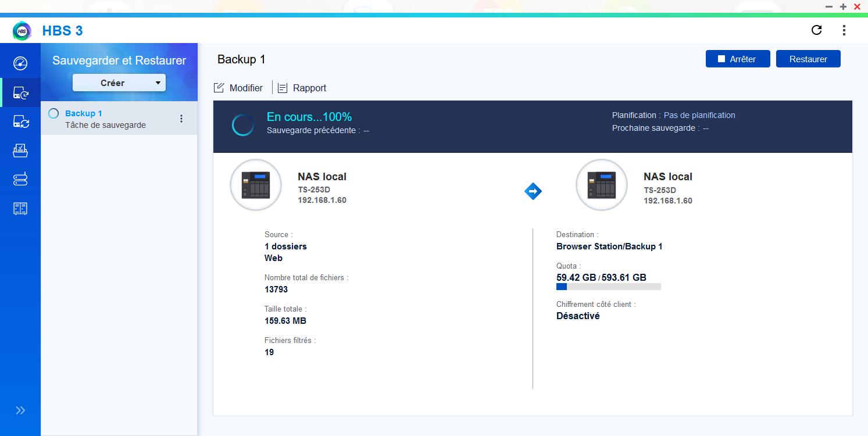Screen dimensions: 868x436
Task: Open the Storage Spaces sidebar icon
Action: point(20,180)
